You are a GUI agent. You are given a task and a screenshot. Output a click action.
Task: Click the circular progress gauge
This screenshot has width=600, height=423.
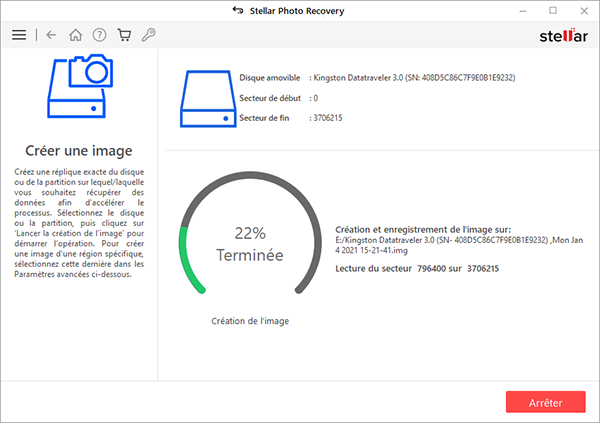tap(250, 233)
